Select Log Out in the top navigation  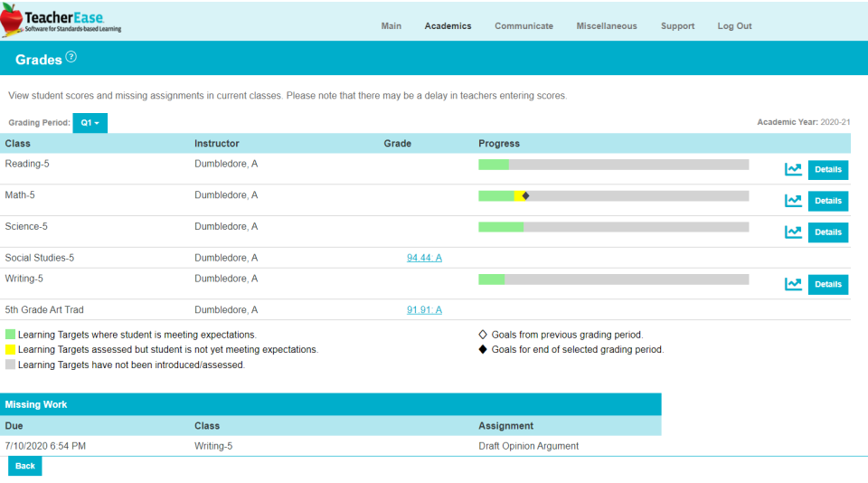[x=734, y=26]
